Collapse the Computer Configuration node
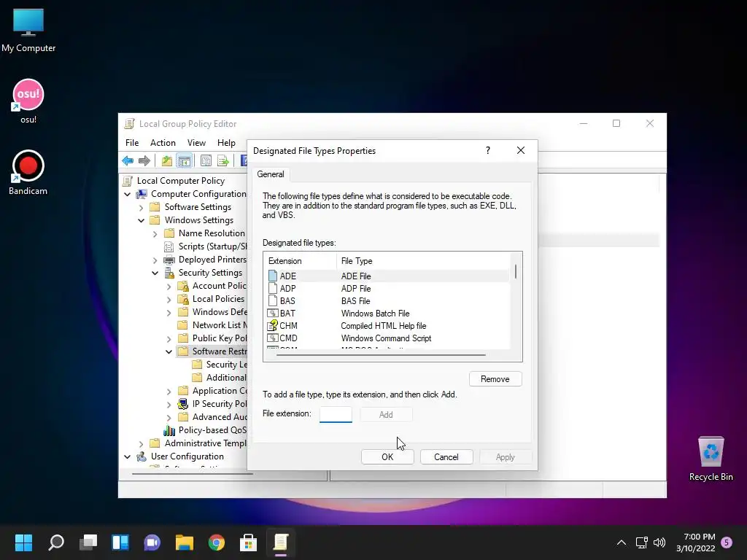The height and width of the screenshot is (560, 747). pos(127,194)
